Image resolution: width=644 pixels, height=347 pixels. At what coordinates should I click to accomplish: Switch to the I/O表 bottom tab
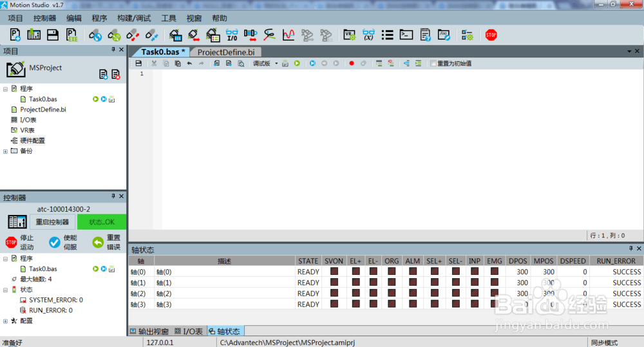(x=189, y=331)
